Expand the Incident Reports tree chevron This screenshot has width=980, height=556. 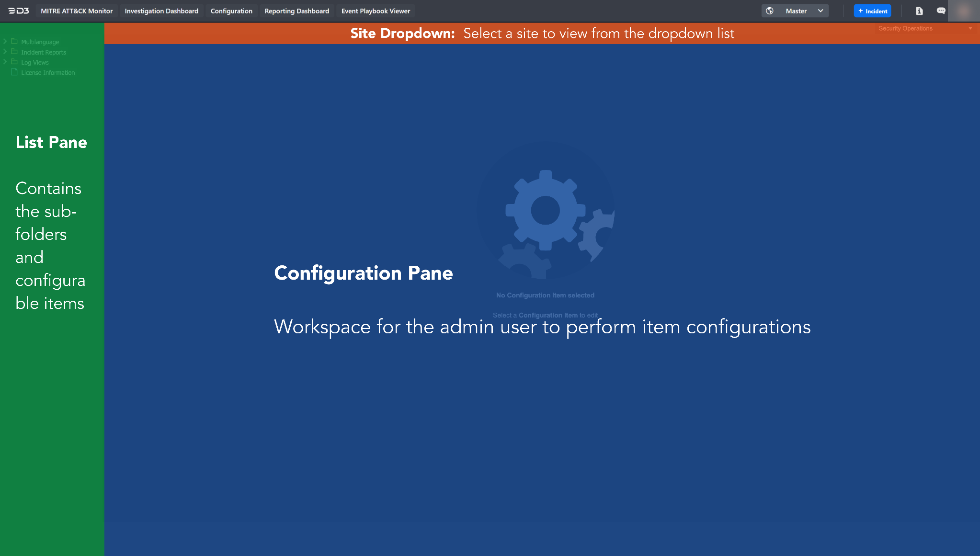(5, 52)
